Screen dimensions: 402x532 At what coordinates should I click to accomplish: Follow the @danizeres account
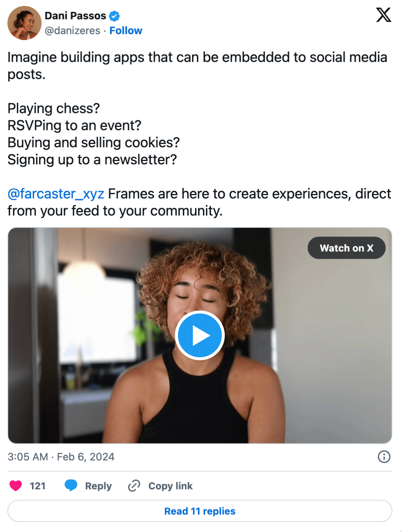(126, 30)
